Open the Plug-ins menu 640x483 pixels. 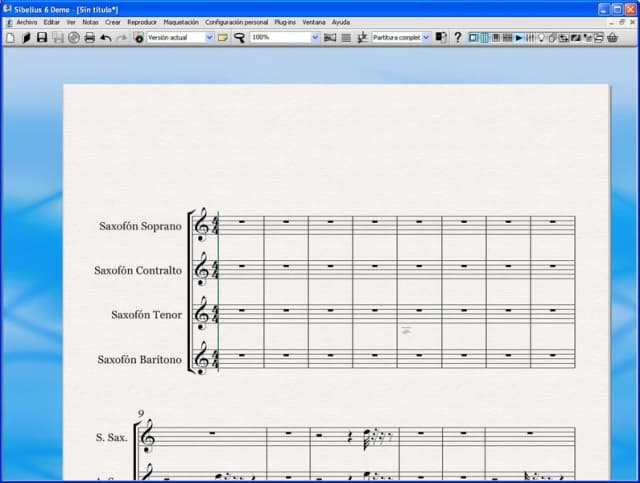[x=285, y=22]
